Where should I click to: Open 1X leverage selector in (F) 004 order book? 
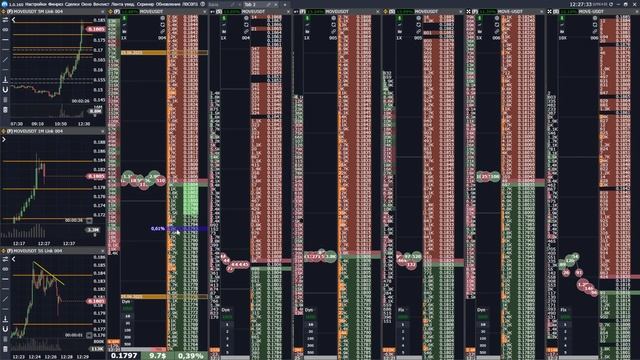click(124, 38)
